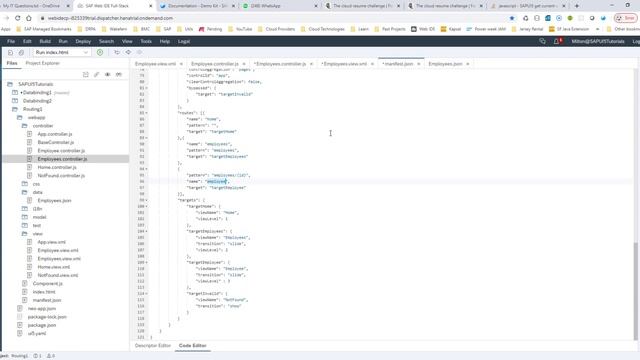Open manifest.json in the file tree
The height and width of the screenshot is (360, 640).
point(47,300)
